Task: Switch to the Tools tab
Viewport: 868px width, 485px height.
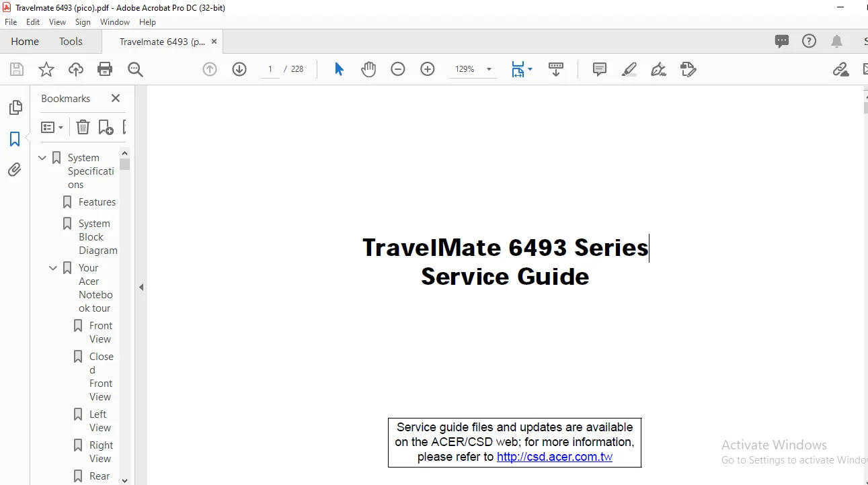Action: click(71, 41)
